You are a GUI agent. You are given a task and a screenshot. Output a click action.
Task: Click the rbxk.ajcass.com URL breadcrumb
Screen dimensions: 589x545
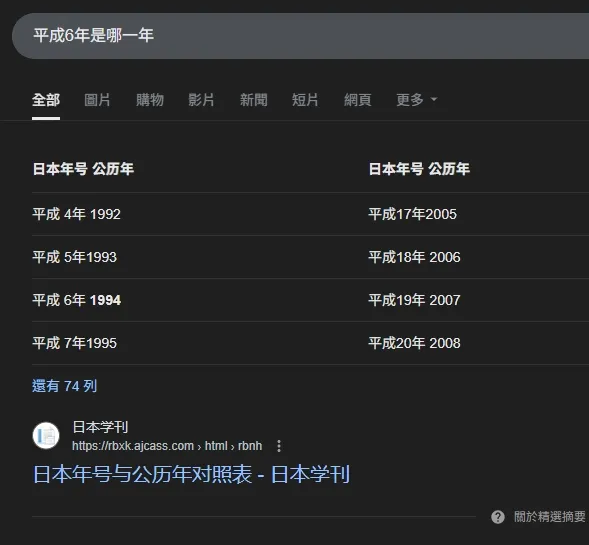167,446
